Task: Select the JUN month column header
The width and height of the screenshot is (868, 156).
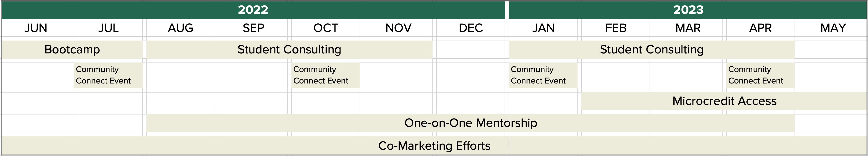Action: (x=36, y=28)
